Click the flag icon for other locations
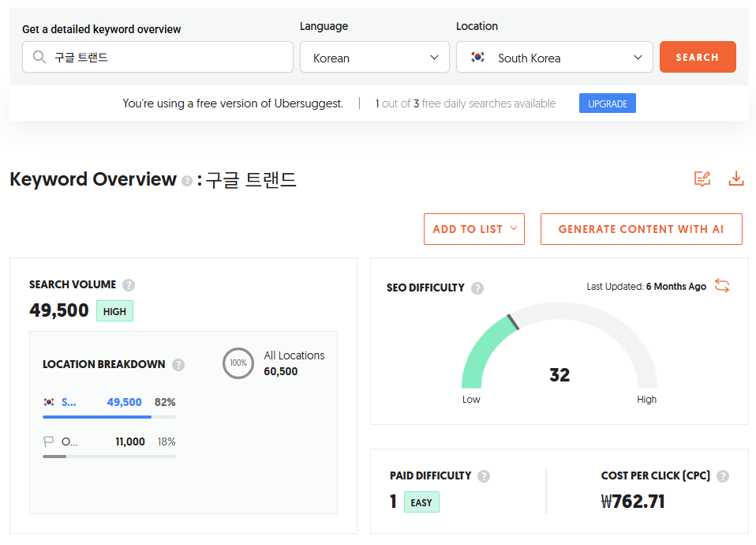 point(49,442)
